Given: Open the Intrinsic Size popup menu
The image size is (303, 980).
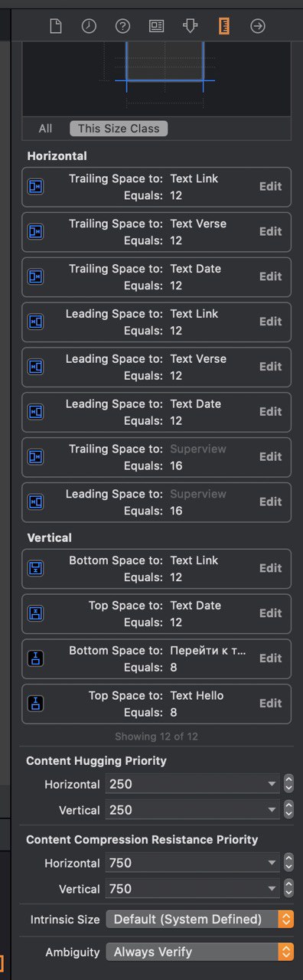Looking at the screenshot, I should pos(200,919).
